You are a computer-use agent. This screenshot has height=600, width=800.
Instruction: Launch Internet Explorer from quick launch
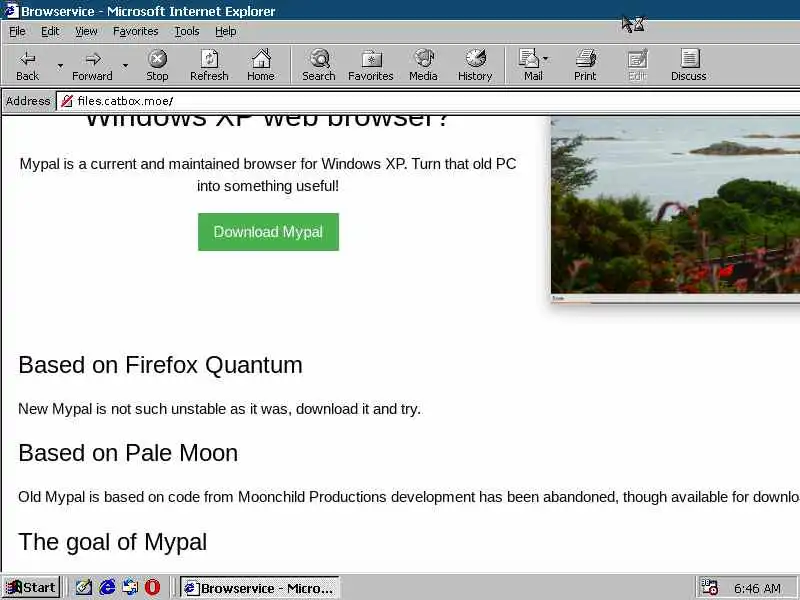coord(107,588)
